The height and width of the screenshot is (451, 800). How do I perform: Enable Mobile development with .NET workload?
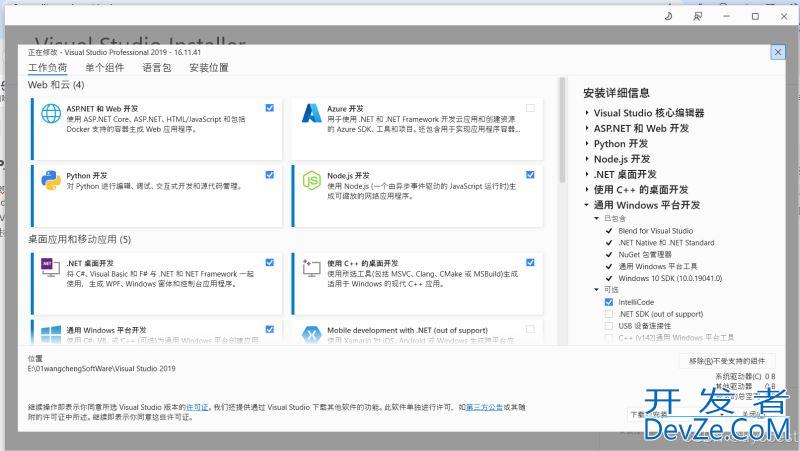(530, 329)
